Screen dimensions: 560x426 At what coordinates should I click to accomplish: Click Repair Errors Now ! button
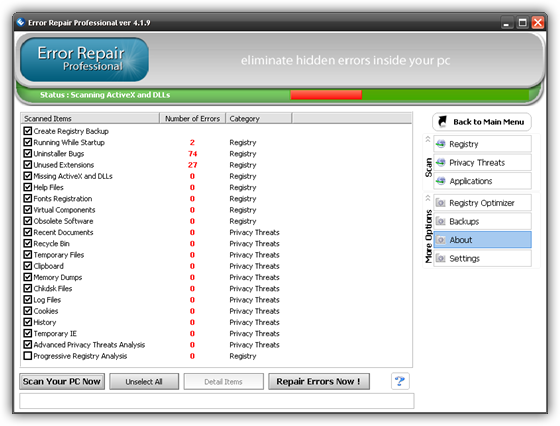click(x=319, y=381)
